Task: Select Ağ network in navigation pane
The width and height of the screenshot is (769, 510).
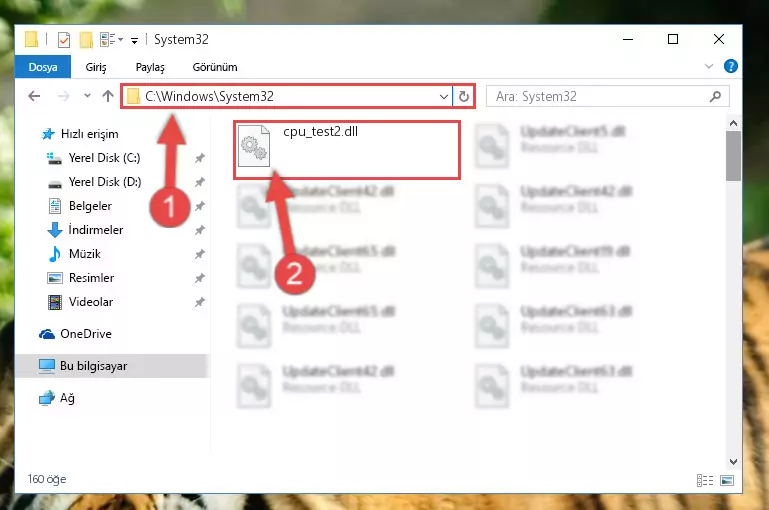Action: [x=57, y=398]
